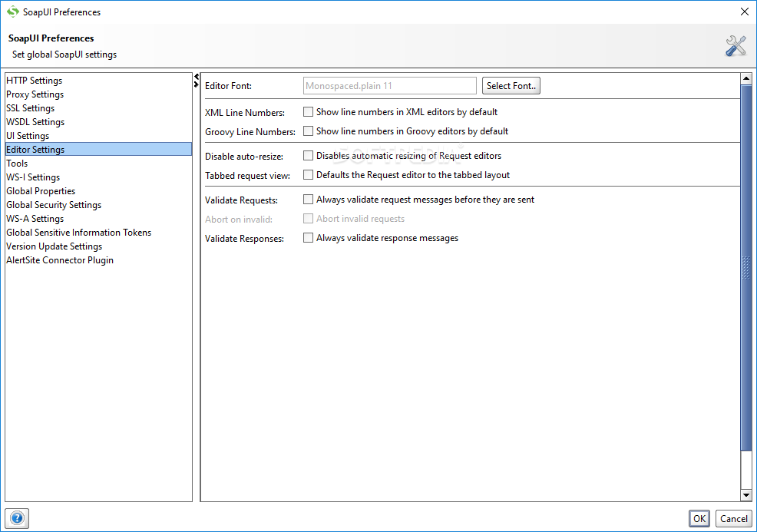The width and height of the screenshot is (757, 532).
Task: Confirm preferences with OK button
Action: coord(699,519)
